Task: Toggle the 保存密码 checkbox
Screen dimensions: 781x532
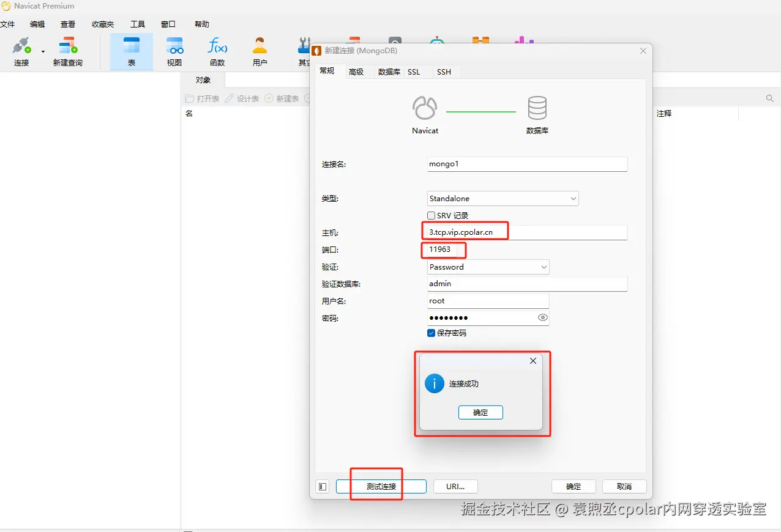Action: (x=432, y=333)
